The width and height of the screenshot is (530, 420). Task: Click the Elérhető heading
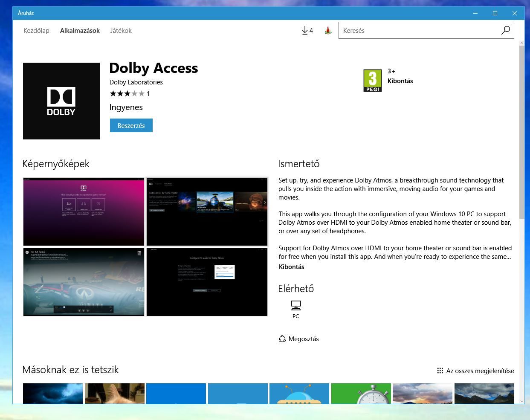coord(296,289)
